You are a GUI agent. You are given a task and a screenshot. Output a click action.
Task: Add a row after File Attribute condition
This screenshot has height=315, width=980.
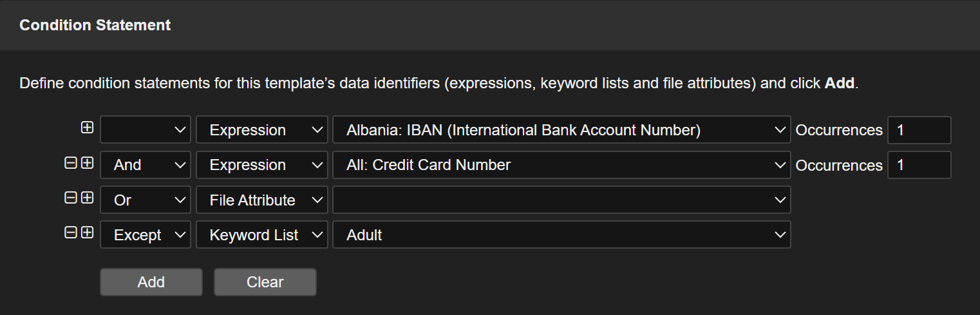[x=88, y=198]
